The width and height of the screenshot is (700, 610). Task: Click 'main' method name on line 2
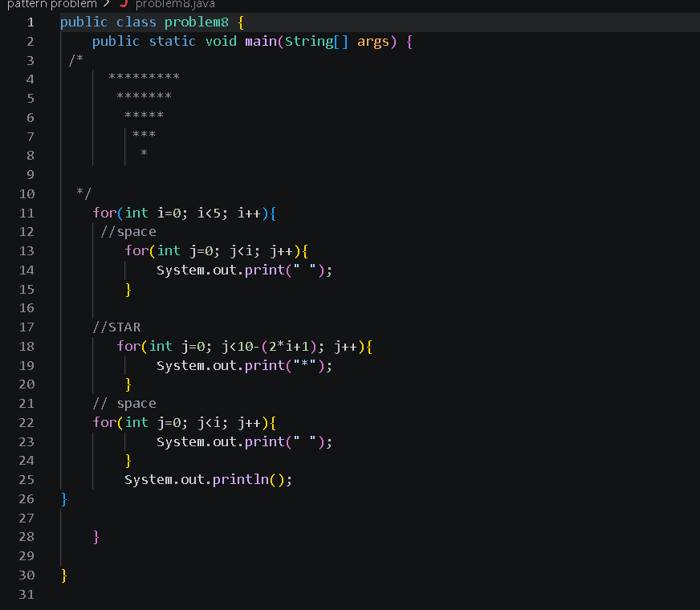261,42
